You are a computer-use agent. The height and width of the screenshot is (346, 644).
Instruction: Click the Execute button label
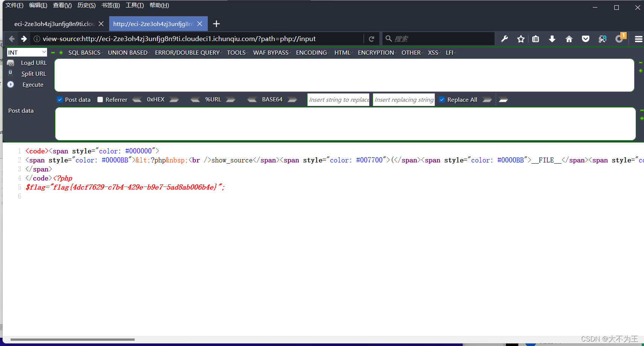pos(33,85)
